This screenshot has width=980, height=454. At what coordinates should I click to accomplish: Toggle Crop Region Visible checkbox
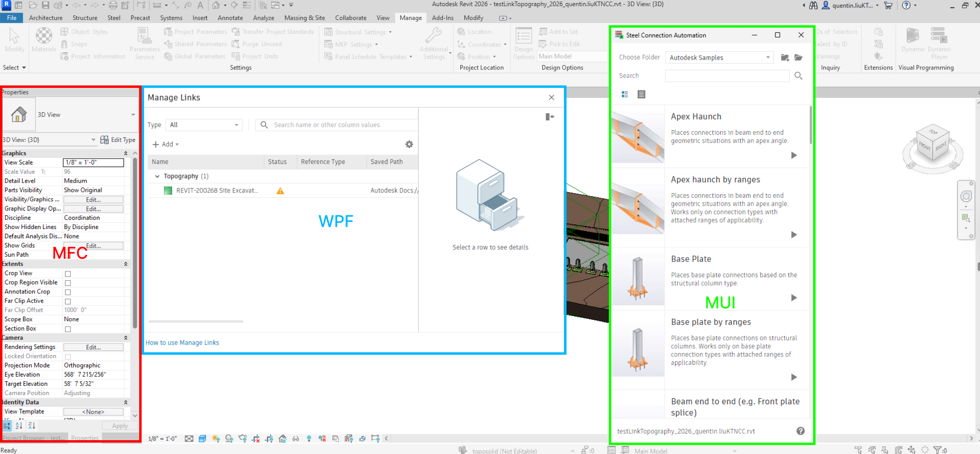pos(68,283)
